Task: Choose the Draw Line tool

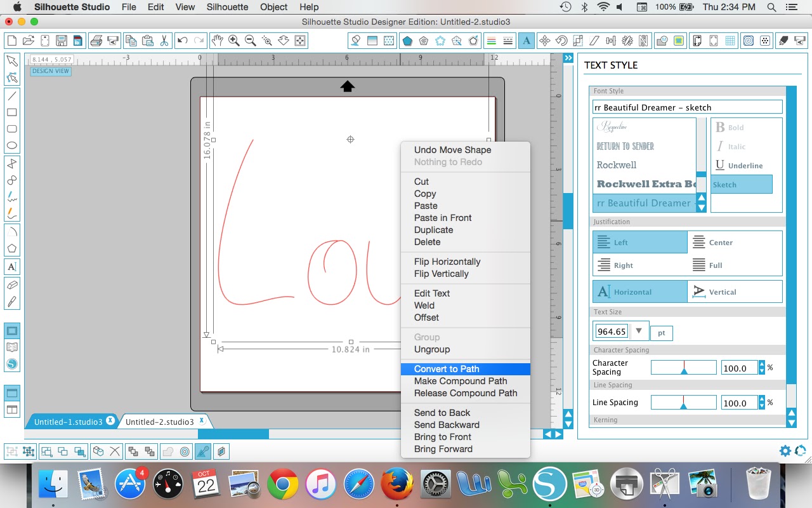Action: coord(11,95)
